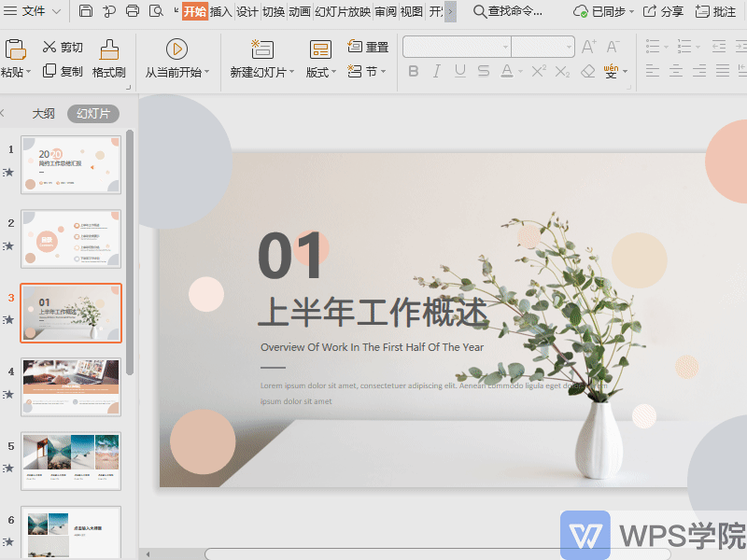The height and width of the screenshot is (560, 747).
Task: Click the 批注 (Comments) button
Action: (718, 12)
